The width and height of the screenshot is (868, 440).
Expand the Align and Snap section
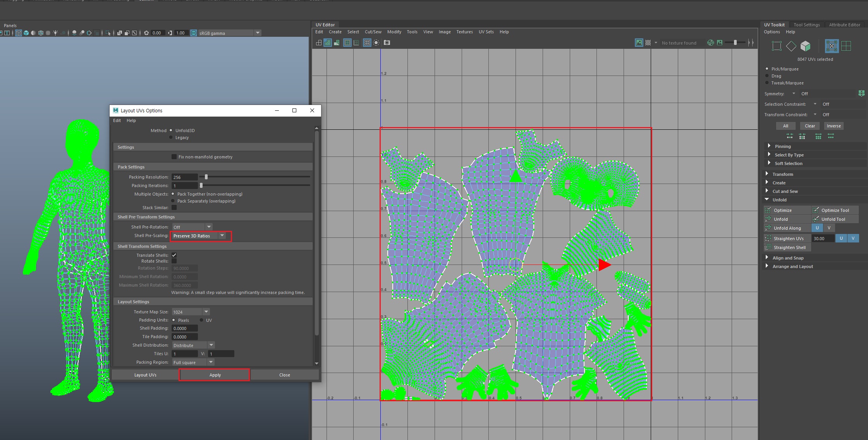(x=788, y=258)
